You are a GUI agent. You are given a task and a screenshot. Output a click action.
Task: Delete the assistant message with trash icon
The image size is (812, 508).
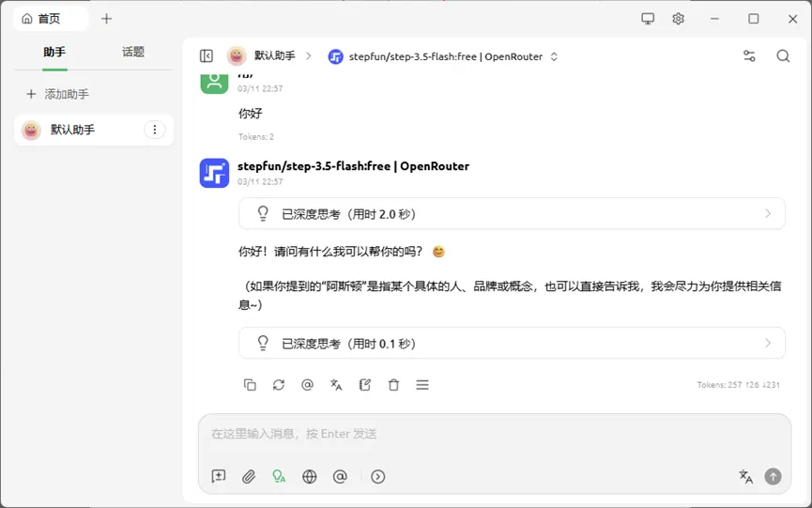393,385
